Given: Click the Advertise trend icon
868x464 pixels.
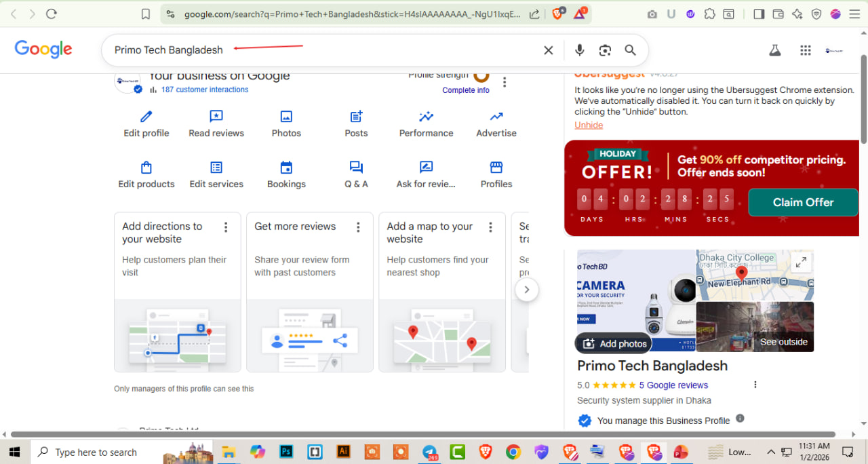Looking at the screenshot, I should 496,117.
